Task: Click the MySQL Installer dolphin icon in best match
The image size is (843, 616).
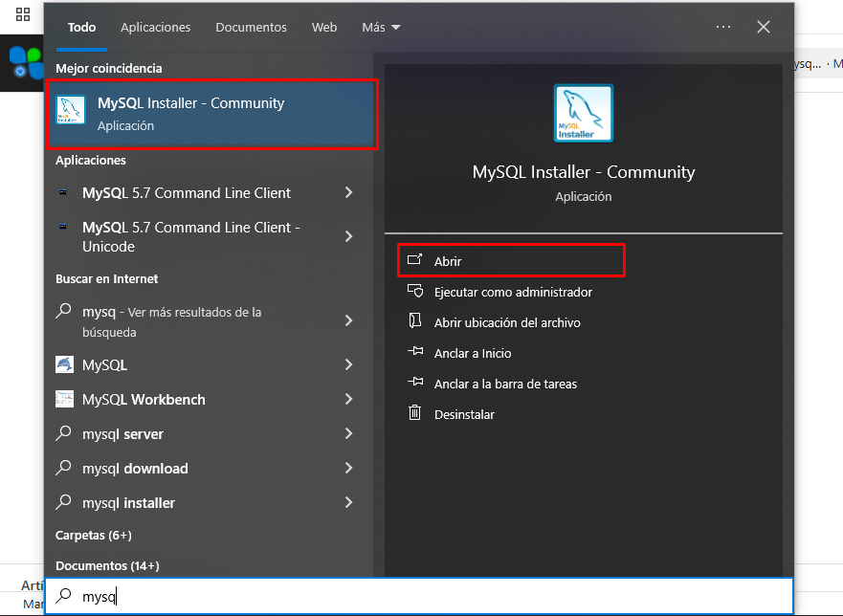Action: [71, 110]
